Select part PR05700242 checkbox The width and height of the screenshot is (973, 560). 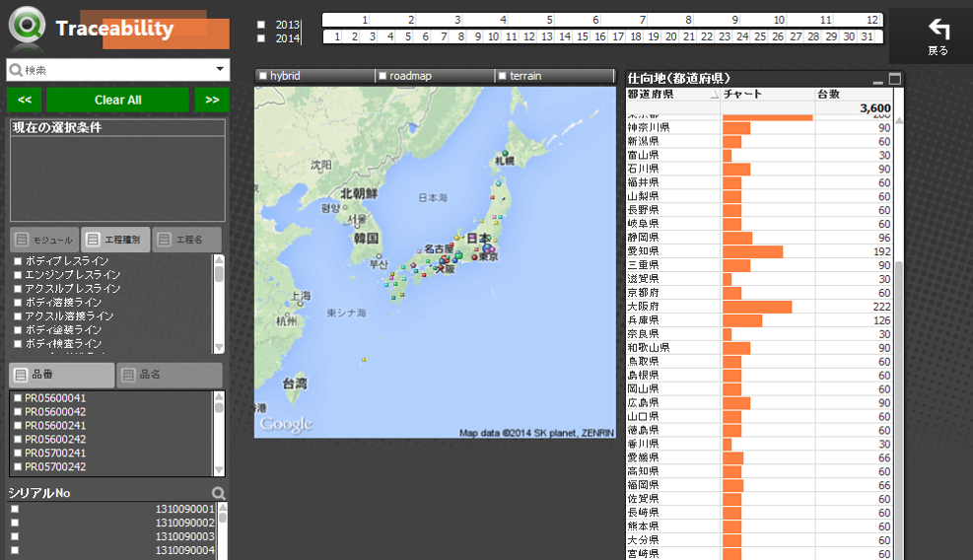point(18,467)
